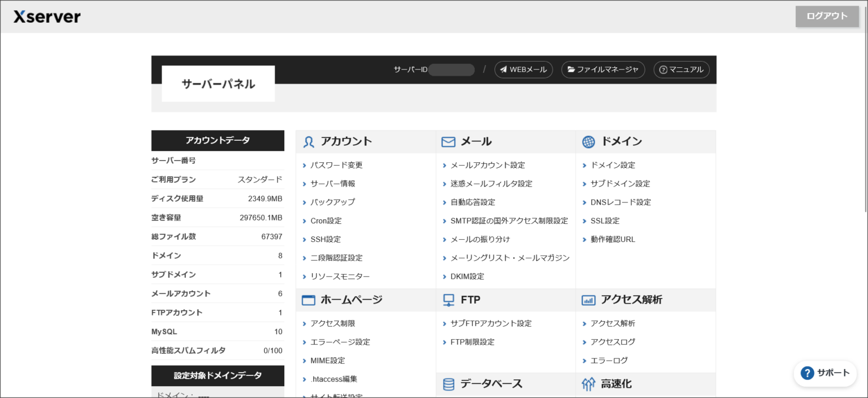
Task: Open .htaccess編集 in the homepage section
Action: point(333,379)
